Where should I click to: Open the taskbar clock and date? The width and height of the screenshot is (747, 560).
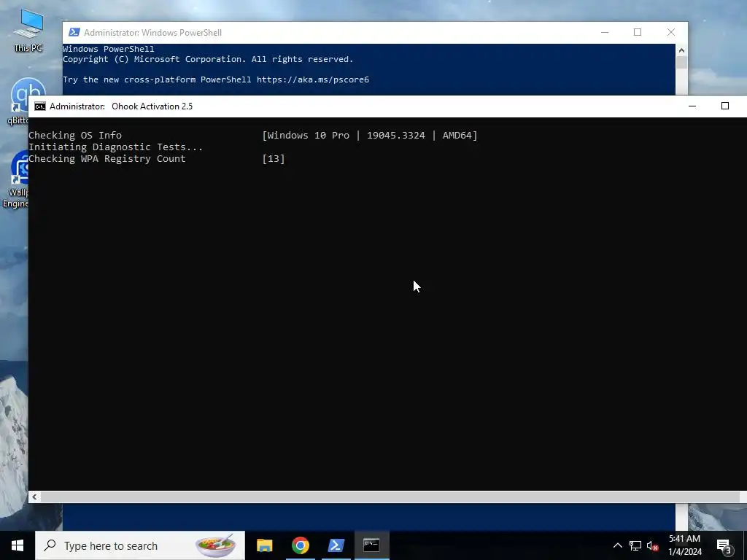click(x=684, y=545)
